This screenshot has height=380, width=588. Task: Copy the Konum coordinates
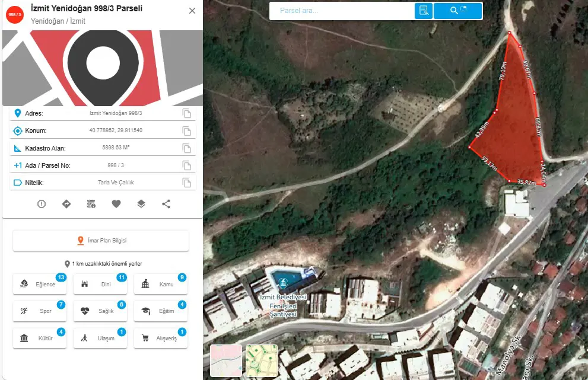(x=187, y=131)
